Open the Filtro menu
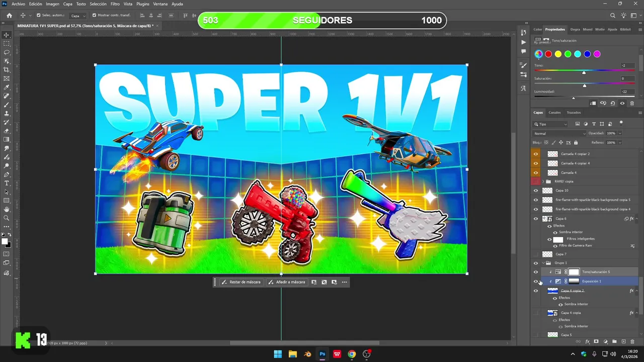The width and height of the screenshot is (644, 362). [115, 4]
